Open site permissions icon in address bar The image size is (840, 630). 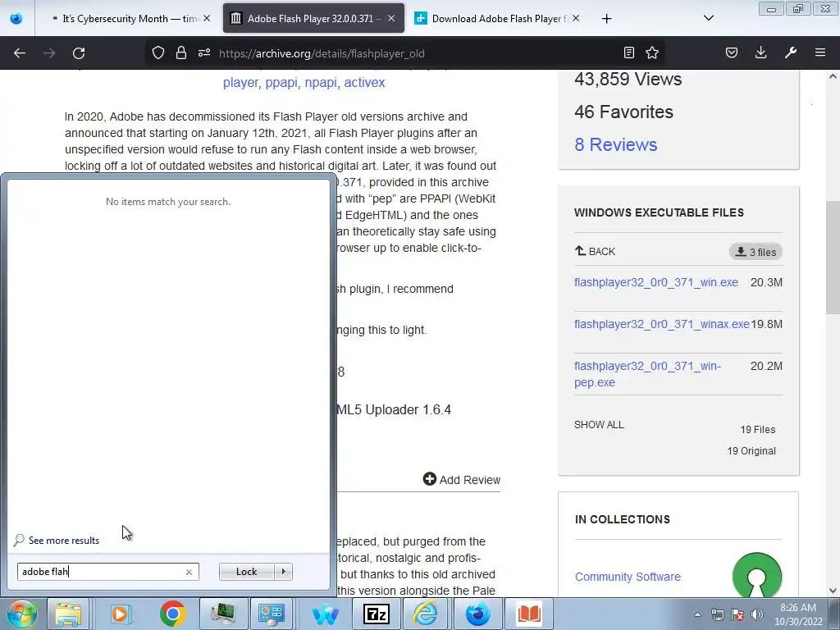(204, 52)
